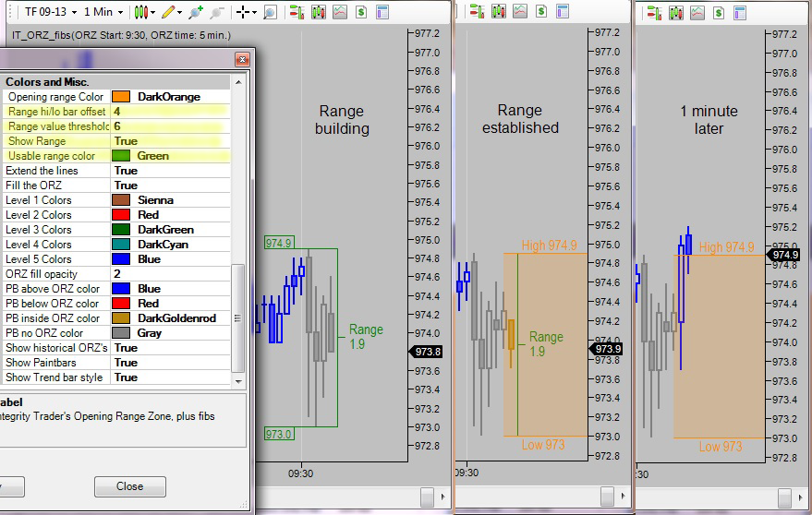
Task: Open Properties in 1 minute later chart
Action: click(x=740, y=13)
